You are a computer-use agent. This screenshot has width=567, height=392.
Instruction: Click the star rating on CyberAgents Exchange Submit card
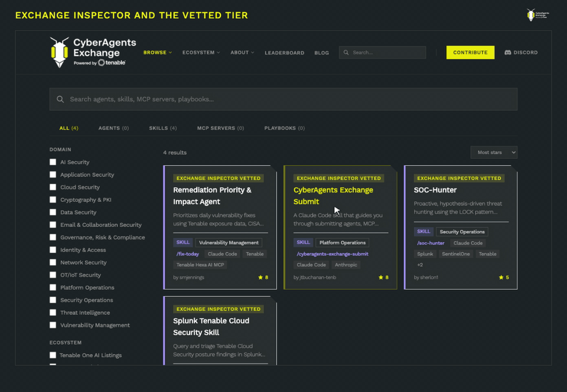click(384, 277)
